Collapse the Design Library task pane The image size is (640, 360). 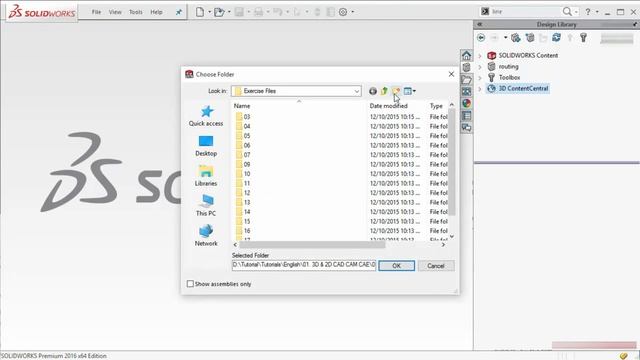click(480, 24)
